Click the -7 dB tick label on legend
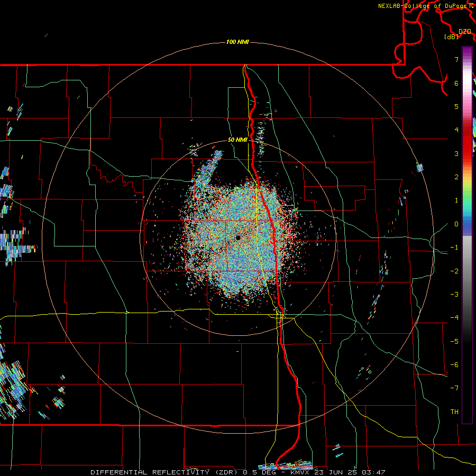Image resolution: width=476 pixels, height=476 pixels. click(454, 388)
